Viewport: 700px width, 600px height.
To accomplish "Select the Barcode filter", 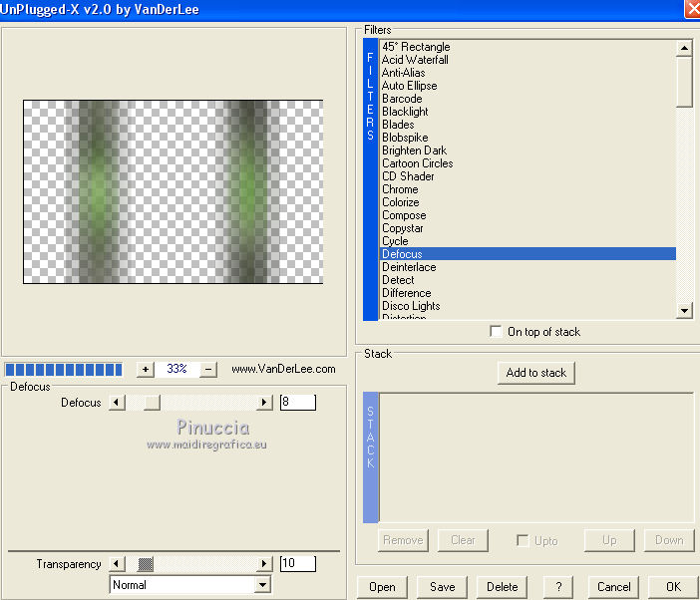I will click(x=527, y=98).
